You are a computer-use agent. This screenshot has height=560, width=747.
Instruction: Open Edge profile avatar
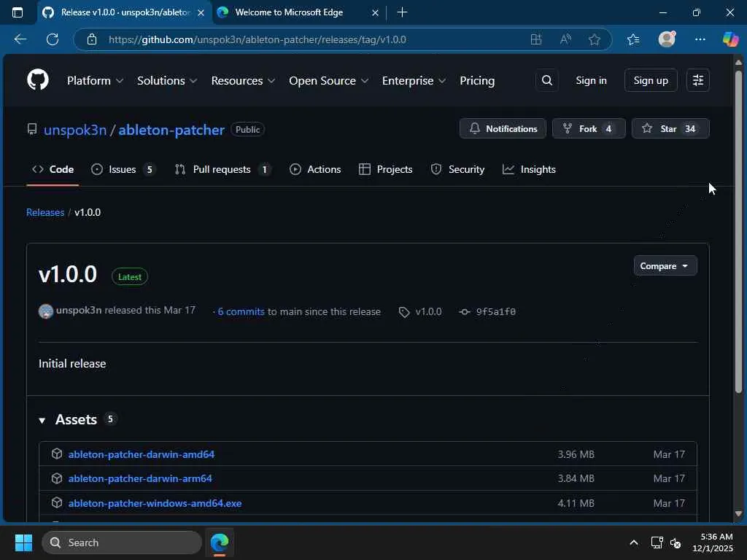(667, 39)
